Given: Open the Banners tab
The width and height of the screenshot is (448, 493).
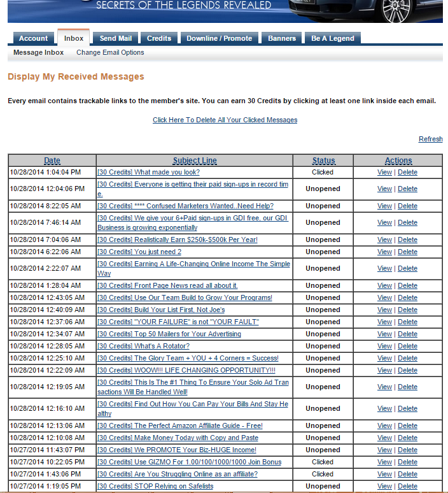Looking at the screenshot, I should coord(282,38).
